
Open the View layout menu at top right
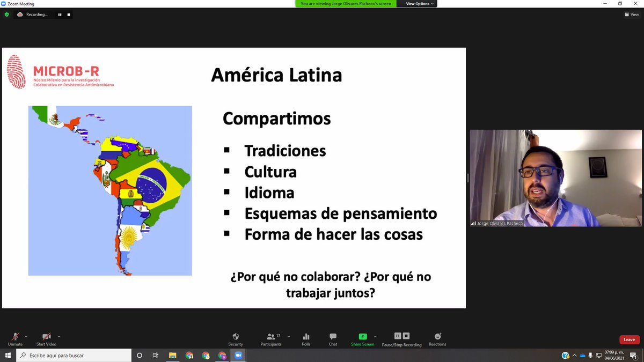(631, 14)
